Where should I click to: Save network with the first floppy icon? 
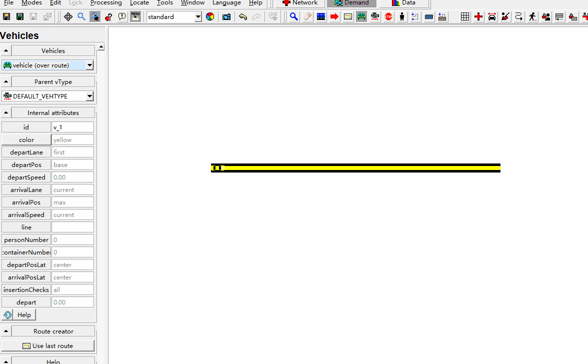tap(6, 17)
